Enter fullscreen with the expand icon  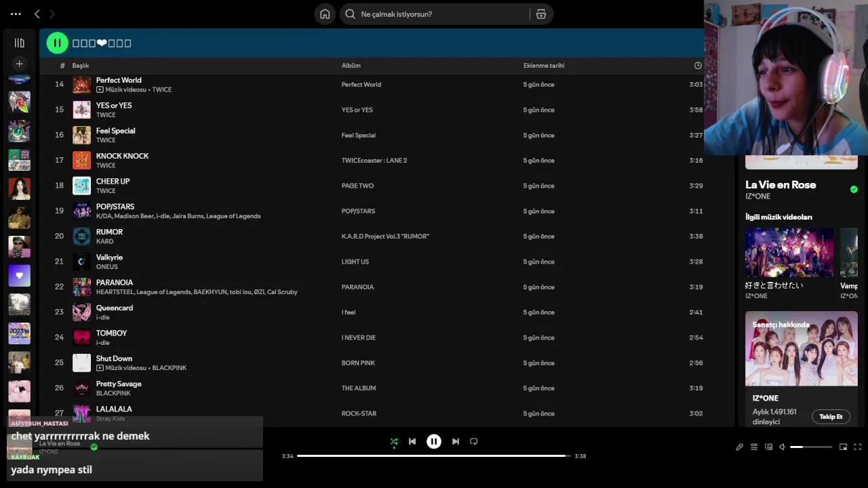(x=857, y=447)
